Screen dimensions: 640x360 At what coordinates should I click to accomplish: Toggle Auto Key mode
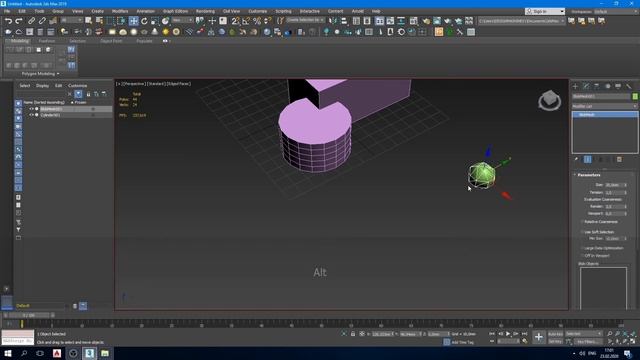[555, 334]
